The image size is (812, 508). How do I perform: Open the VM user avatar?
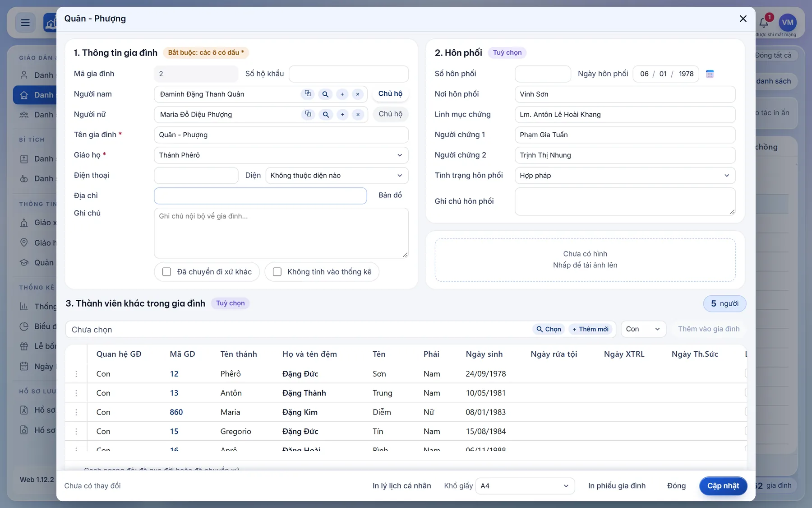[788, 23]
